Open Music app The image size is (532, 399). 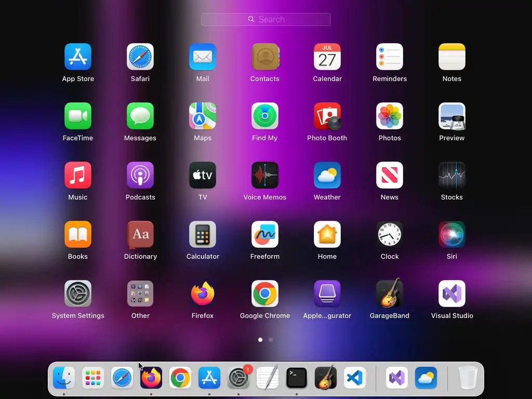click(78, 175)
